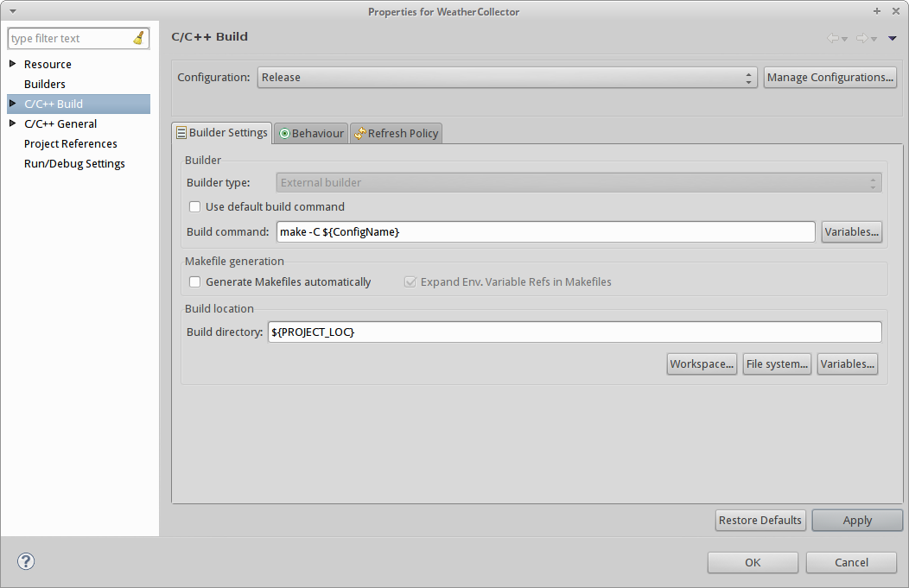909x588 pixels.
Task: Expand the C/C++ Build tree node
Action: (12, 104)
